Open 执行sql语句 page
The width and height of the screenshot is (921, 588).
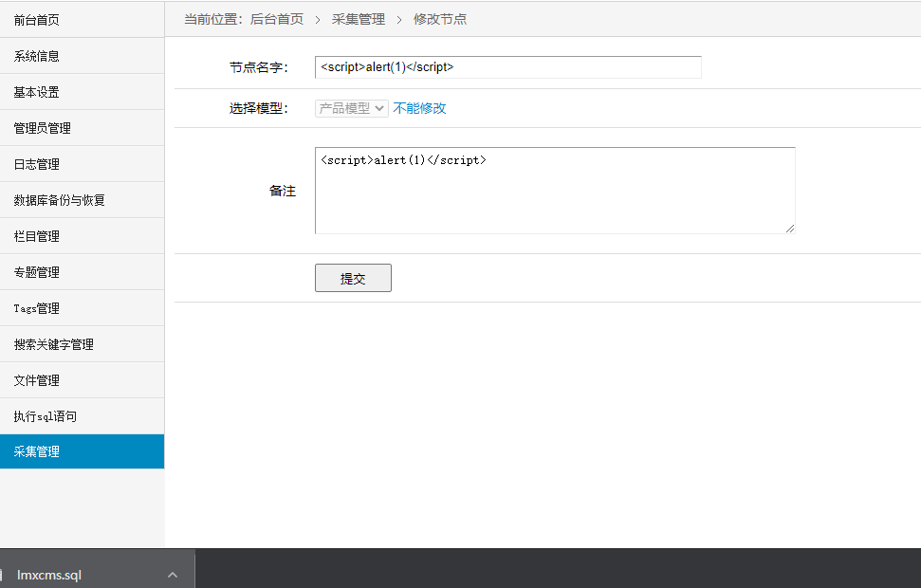click(x=82, y=416)
